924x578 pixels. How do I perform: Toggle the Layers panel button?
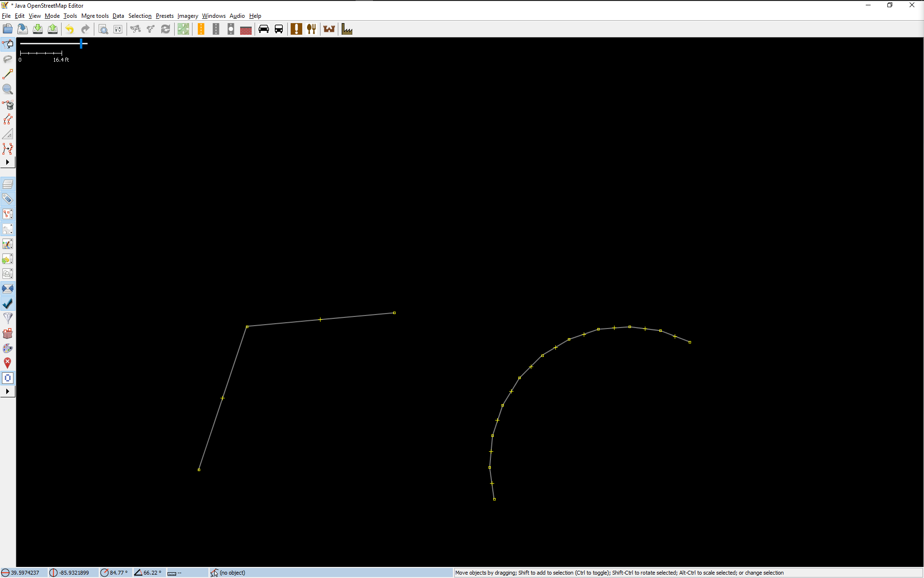[8, 184]
